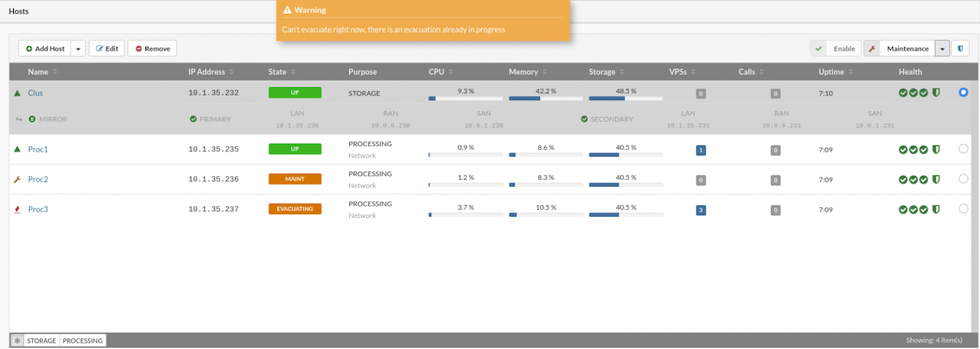Click the CPU usage bar for Clus
Viewport: 980px width, 349px height.
tap(465, 98)
